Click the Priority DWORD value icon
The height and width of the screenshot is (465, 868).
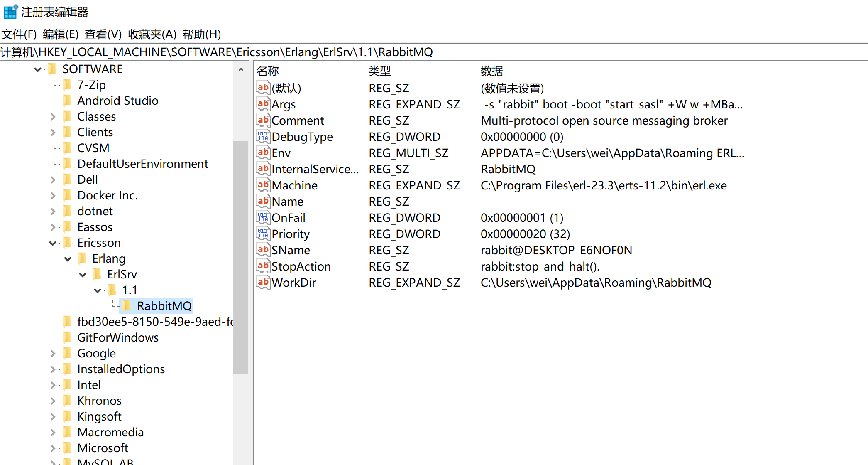coord(263,234)
